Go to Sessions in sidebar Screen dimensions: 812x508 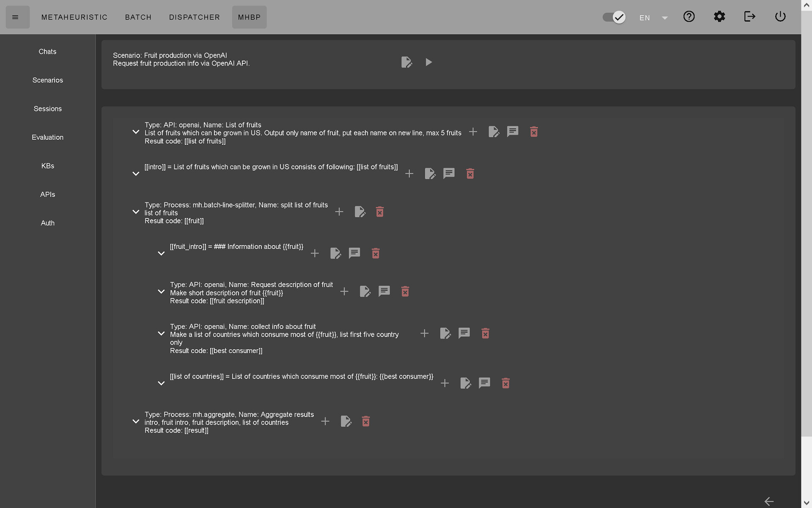48,109
